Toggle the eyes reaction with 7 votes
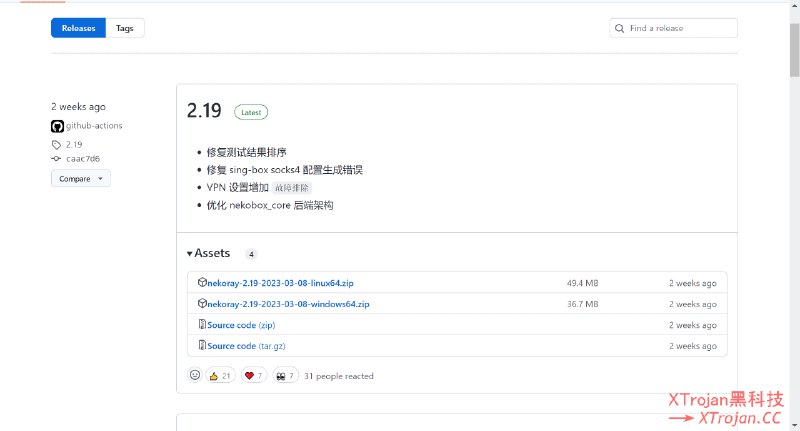800x431 pixels. coord(285,376)
